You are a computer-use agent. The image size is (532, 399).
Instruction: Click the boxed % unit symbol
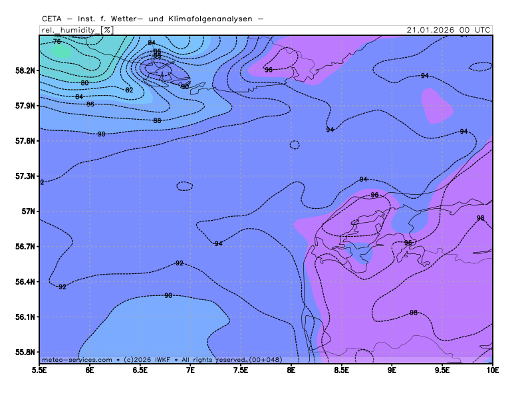pos(106,30)
